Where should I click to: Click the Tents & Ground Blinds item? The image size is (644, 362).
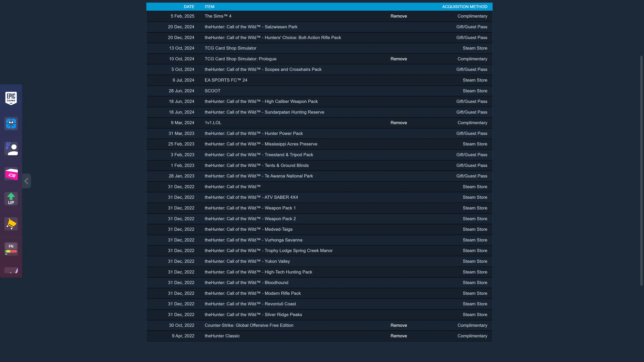[x=257, y=166]
